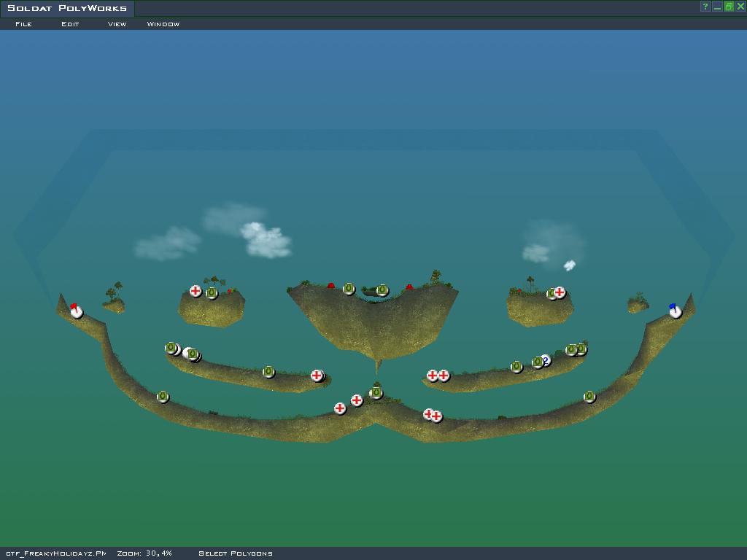Open the Window menu

[x=163, y=24]
